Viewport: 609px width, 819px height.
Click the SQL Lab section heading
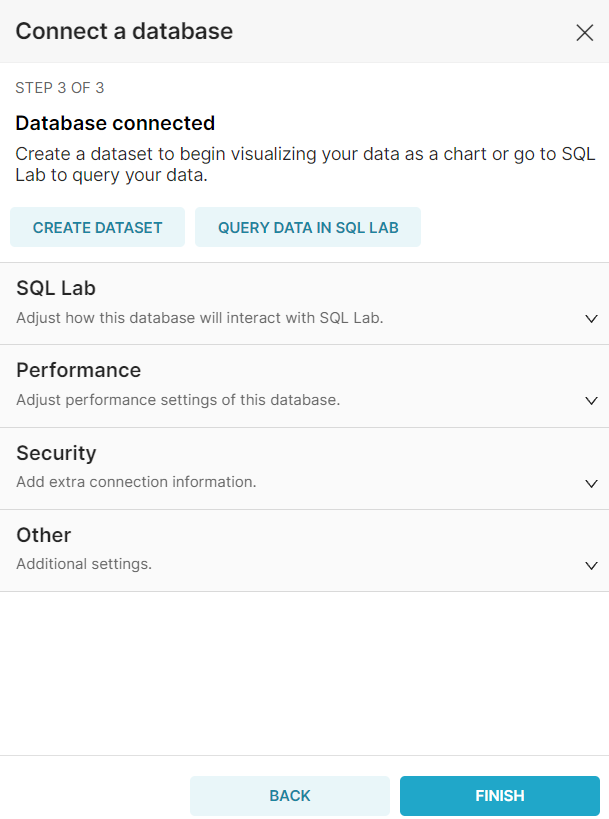click(56, 288)
